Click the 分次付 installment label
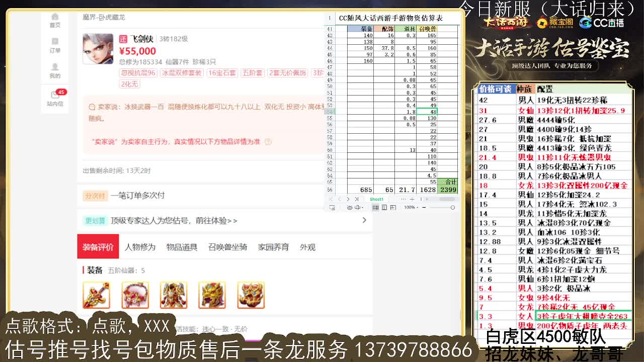The height and width of the screenshot is (362, 644). click(x=95, y=195)
